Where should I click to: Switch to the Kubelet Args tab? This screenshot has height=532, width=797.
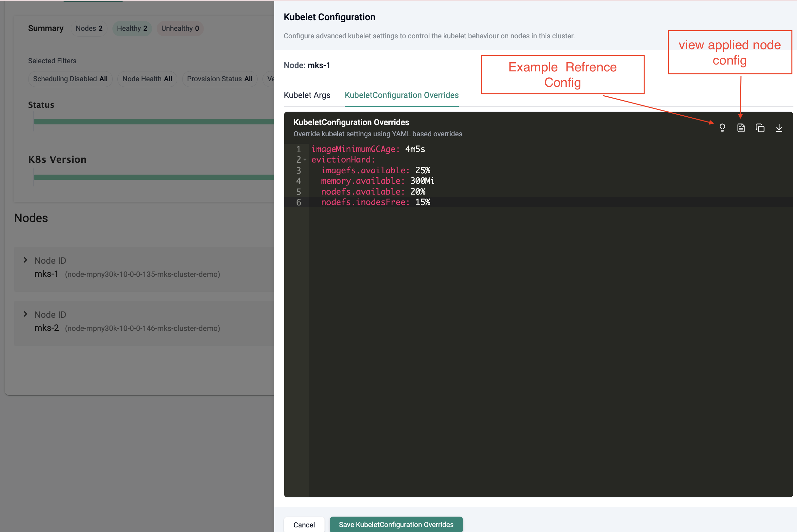click(307, 95)
